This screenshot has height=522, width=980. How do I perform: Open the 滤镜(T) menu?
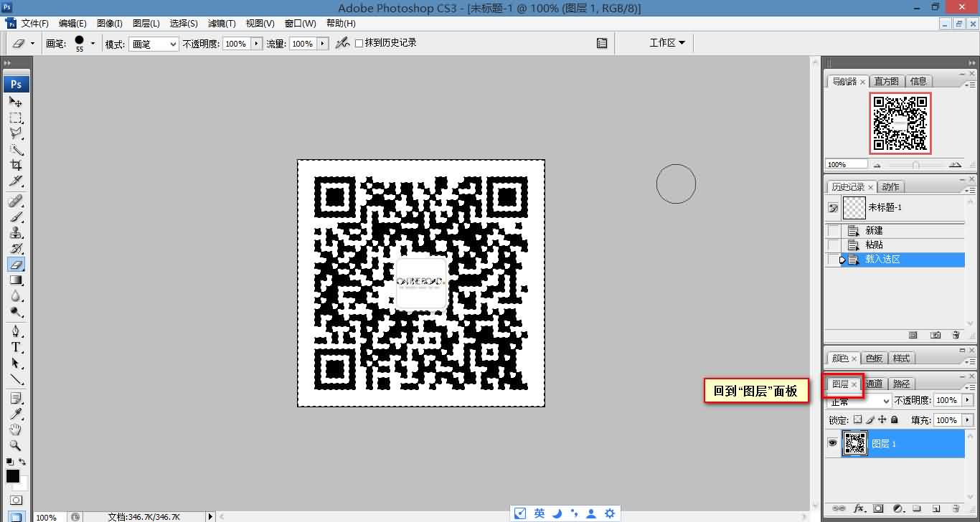(x=222, y=24)
